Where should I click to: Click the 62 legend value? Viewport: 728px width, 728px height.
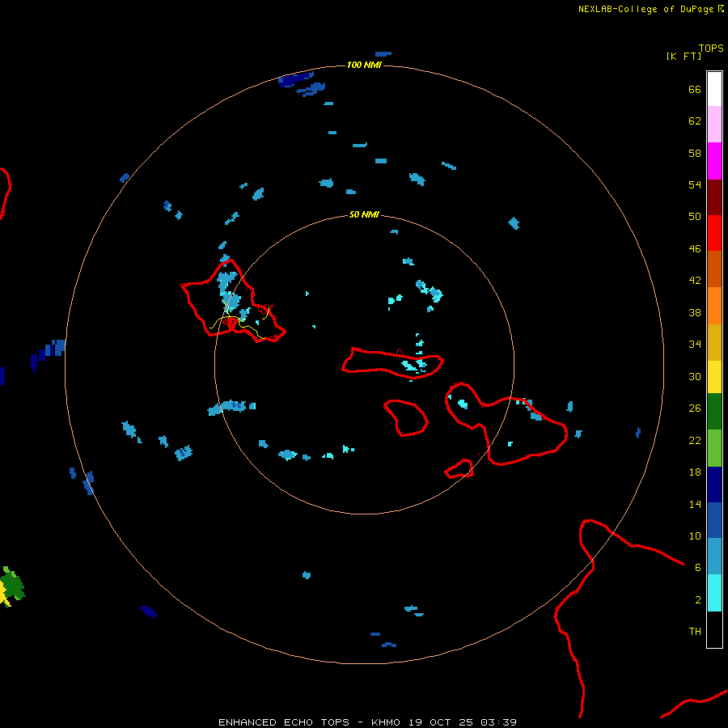695,121
